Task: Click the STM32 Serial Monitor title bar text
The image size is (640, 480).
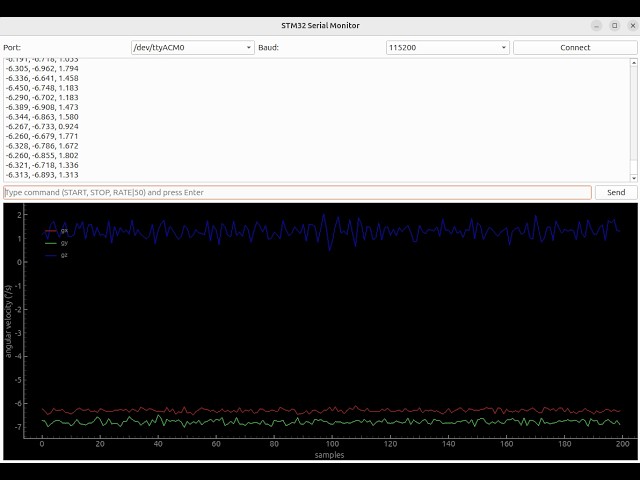Action: pyautogui.click(x=320, y=25)
